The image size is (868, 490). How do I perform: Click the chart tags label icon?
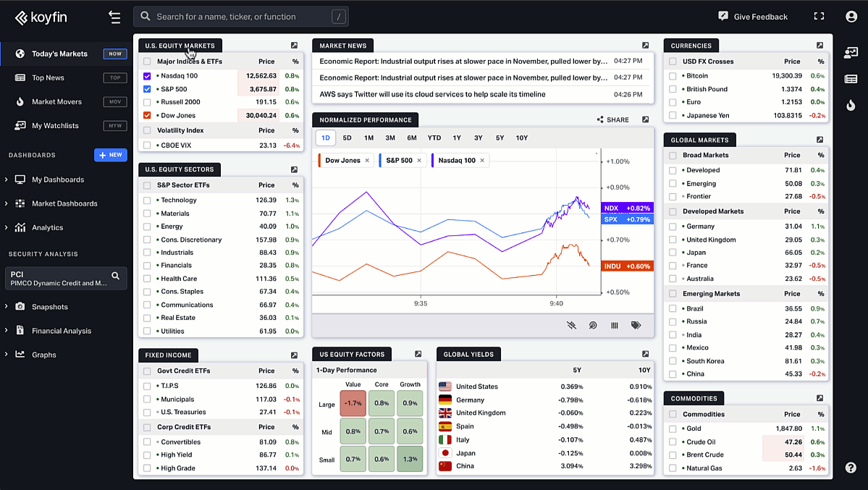(636, 325)
